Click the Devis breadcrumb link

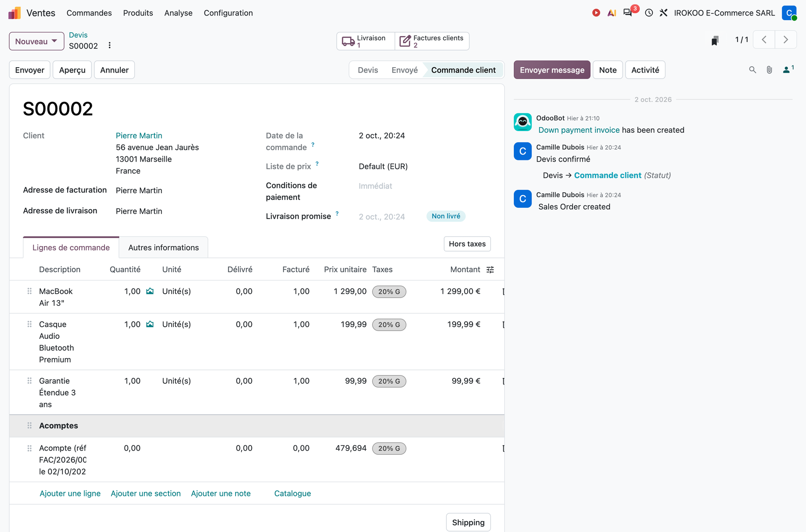78,35
